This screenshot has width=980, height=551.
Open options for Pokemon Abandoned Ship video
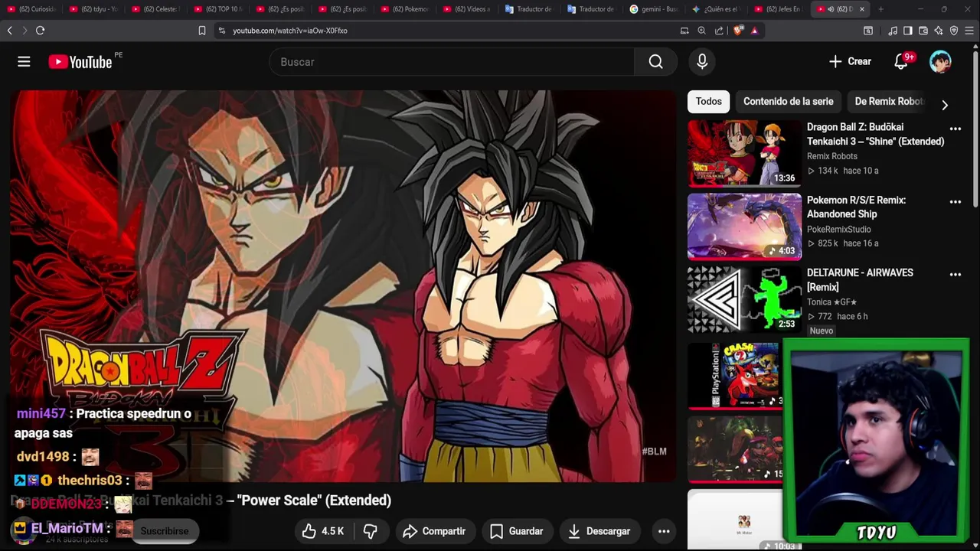click(955, 202)
